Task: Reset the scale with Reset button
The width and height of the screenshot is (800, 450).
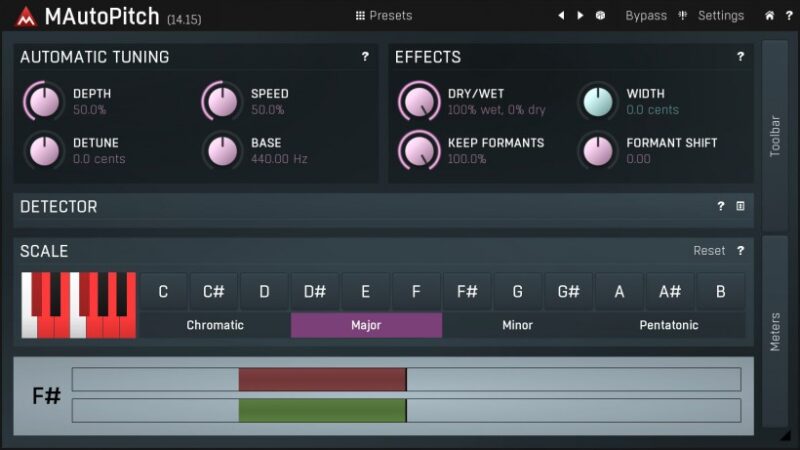Action: click(709, 251)
